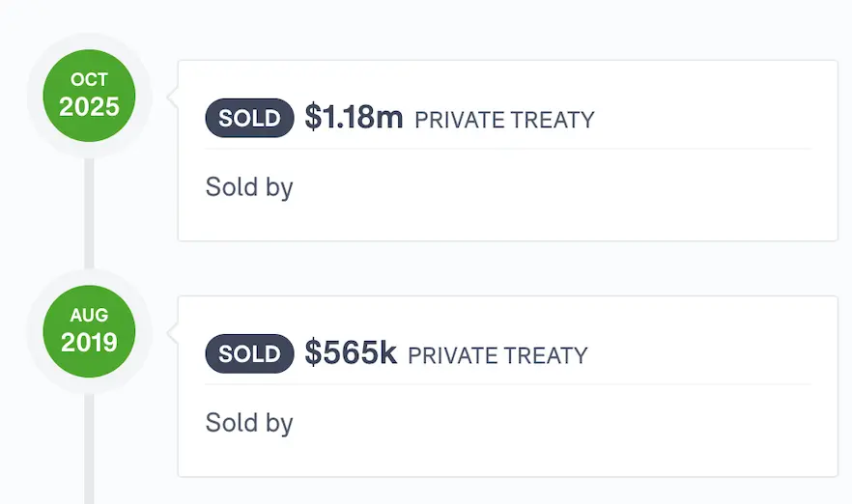The height and width of the screenshot is (504, 852).
Task: Click 'Sold by' in the 2025 sale card
Action: click(x=249, y=186)
